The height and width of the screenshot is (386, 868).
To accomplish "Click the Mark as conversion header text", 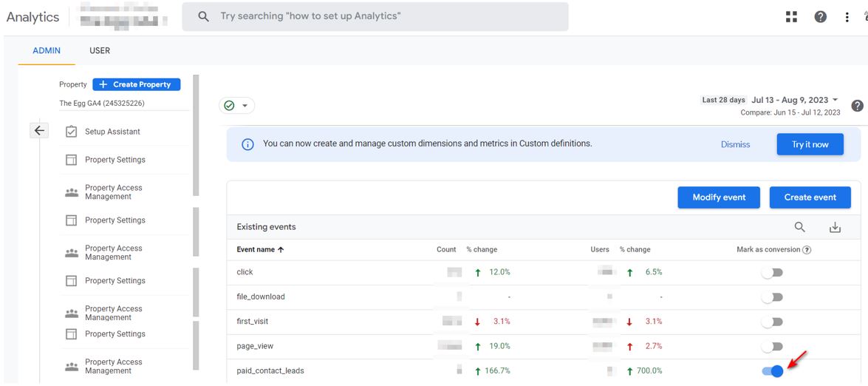I will [768, 250].
